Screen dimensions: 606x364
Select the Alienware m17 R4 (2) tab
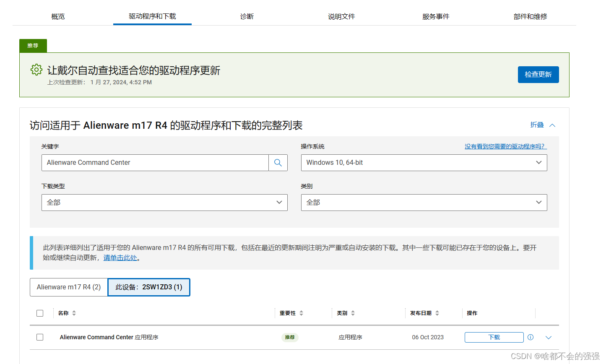[69, 287]
